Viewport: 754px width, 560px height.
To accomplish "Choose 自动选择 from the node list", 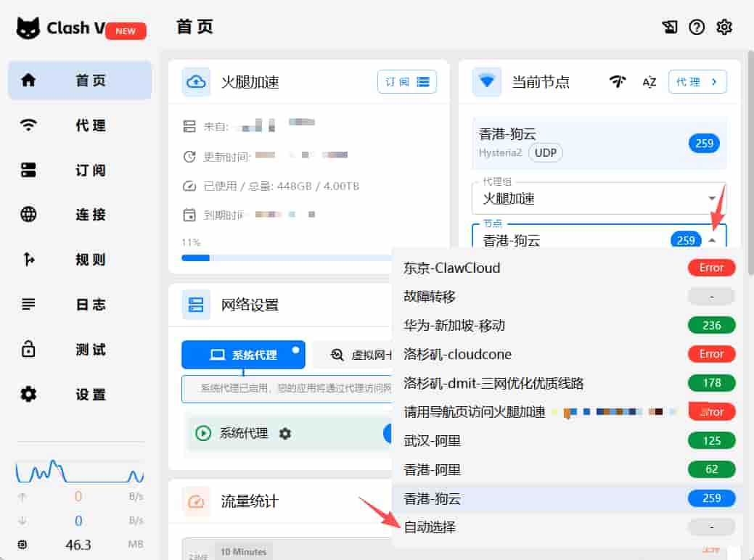I will 430,527.
